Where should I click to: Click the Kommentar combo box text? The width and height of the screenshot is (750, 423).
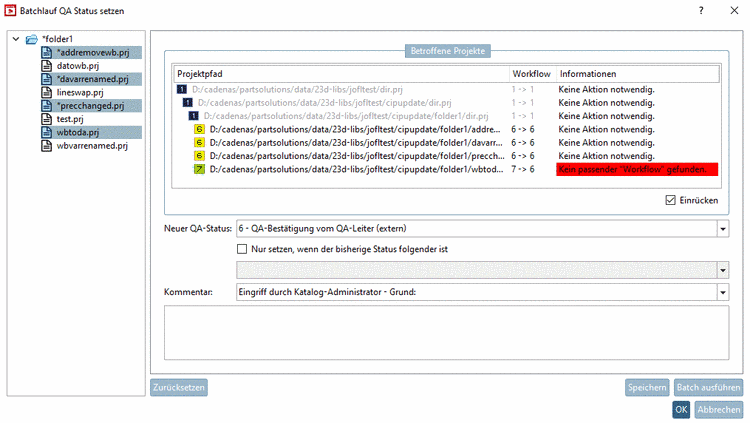click(x=327, y=292)
